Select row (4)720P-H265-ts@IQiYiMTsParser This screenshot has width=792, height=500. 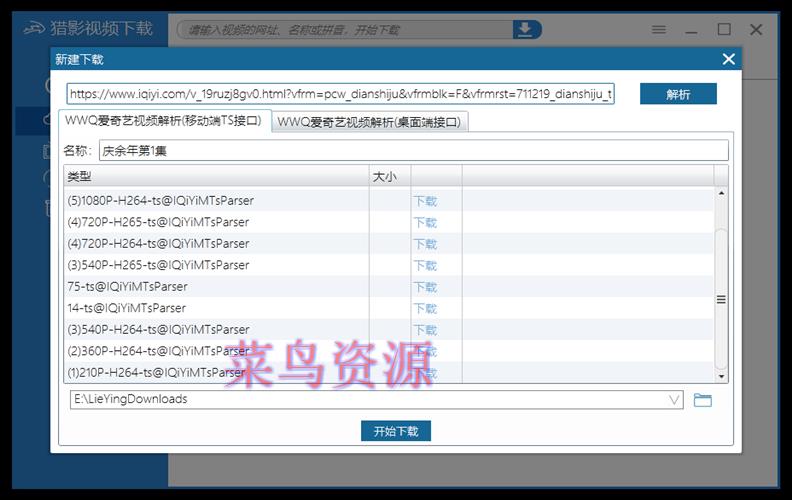pyautogui.click(x=389, y=222)
